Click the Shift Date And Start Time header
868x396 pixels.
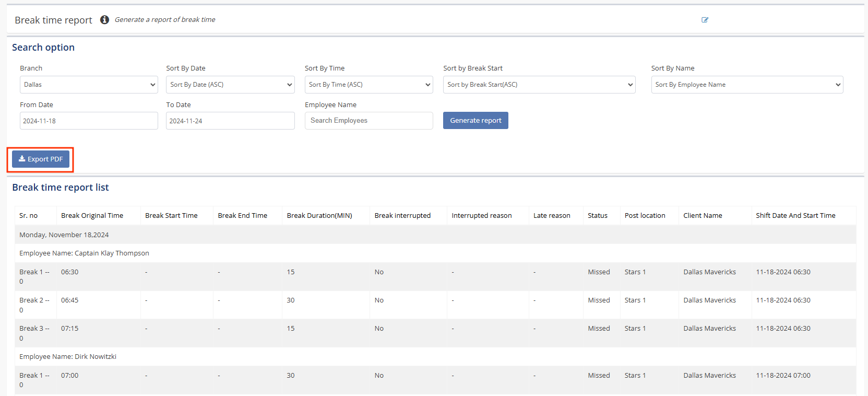(795, 216)
